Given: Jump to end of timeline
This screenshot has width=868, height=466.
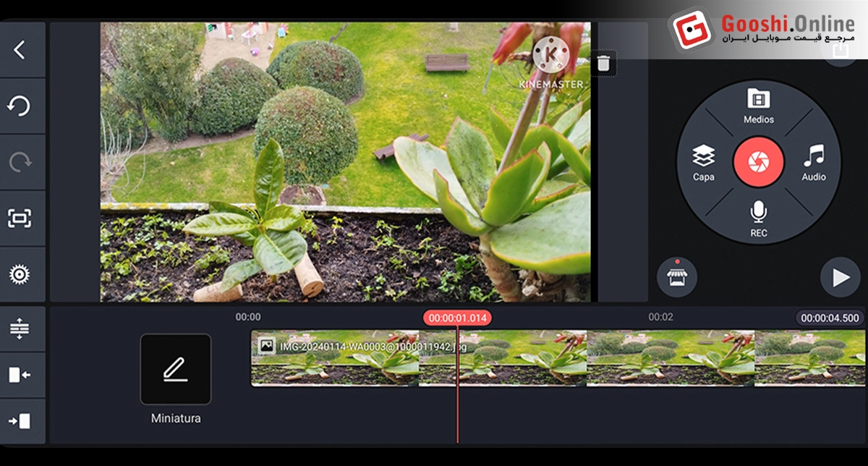Looking at the screenshot, I should (20, 420).
